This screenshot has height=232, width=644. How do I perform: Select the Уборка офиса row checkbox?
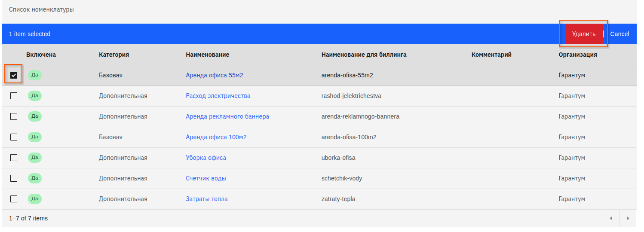tap(14, 158)
